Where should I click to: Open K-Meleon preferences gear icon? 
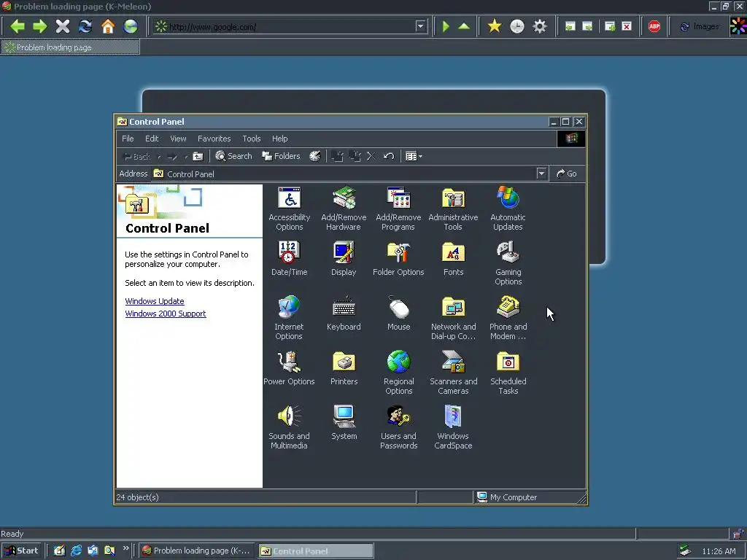tap(539, 26)
